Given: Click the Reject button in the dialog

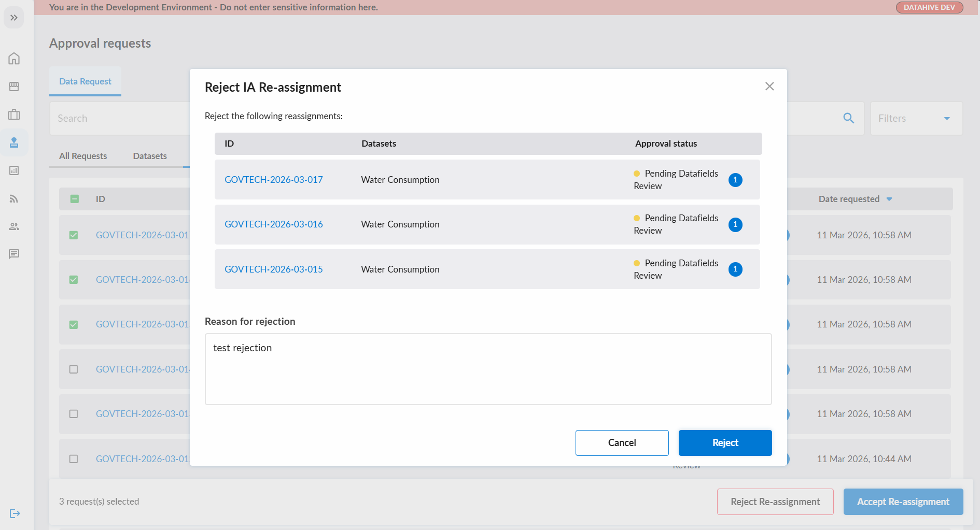Looking at the screenshot, I should (725, 443).
